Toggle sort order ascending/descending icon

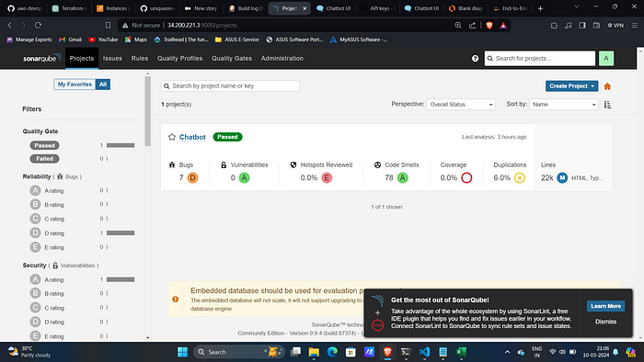coord(607,105)
